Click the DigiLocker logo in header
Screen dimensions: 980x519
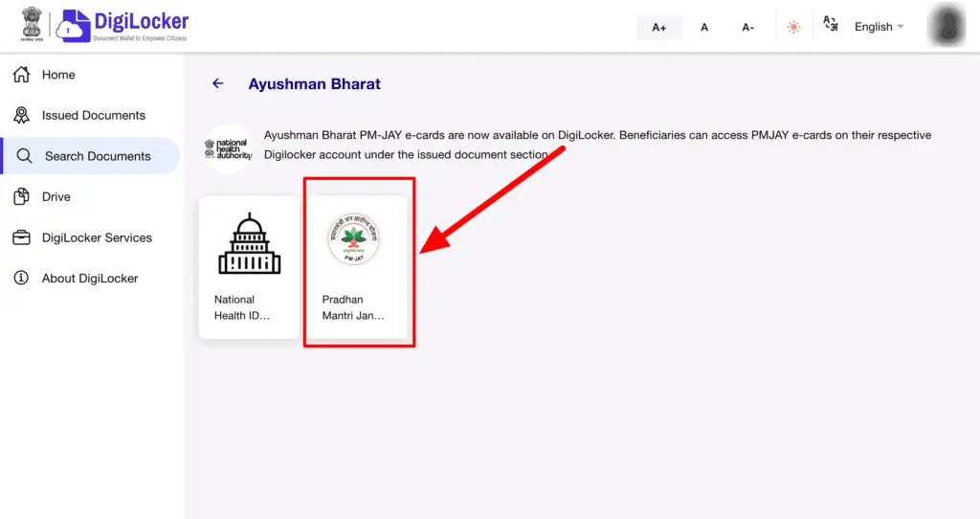click(x=122, y=26)
